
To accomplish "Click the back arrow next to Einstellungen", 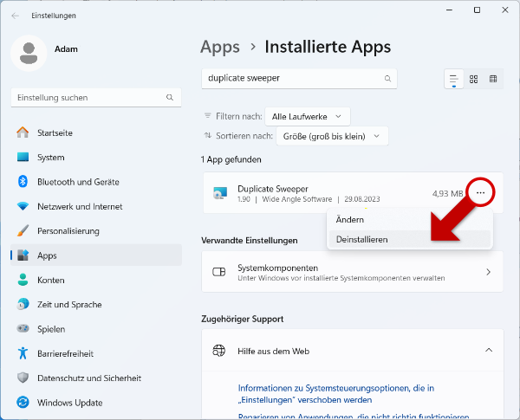I will pos(16,16).
